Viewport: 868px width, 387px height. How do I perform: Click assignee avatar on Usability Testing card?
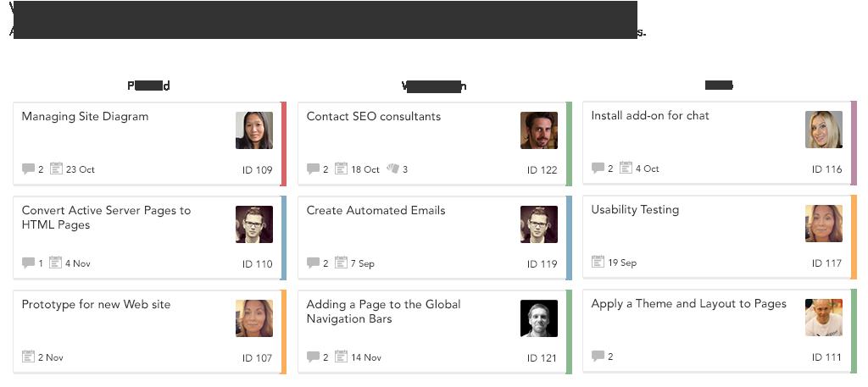click(824, 224)
